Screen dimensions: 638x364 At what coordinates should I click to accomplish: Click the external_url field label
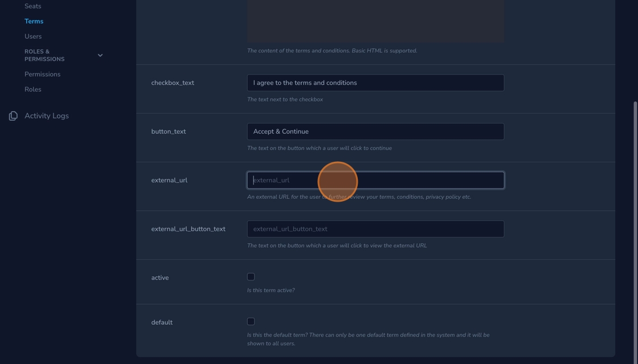click(169, 181)
